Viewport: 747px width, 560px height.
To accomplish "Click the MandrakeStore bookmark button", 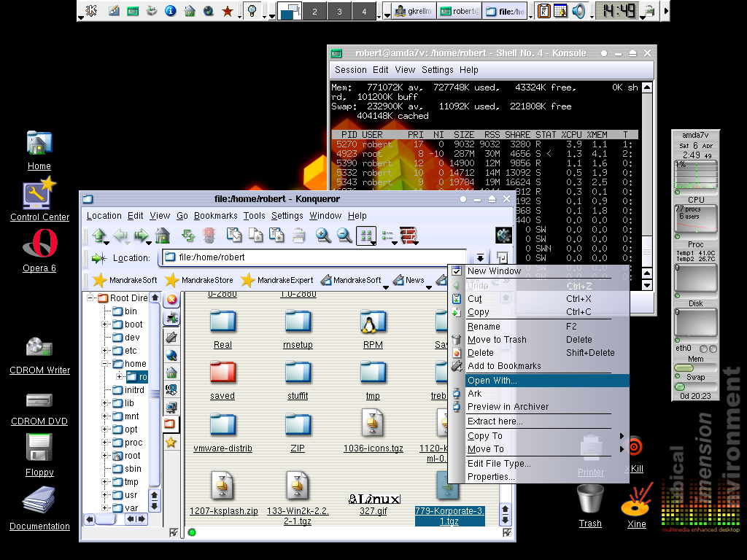I will pyautogui.click(x=199, y=280).
